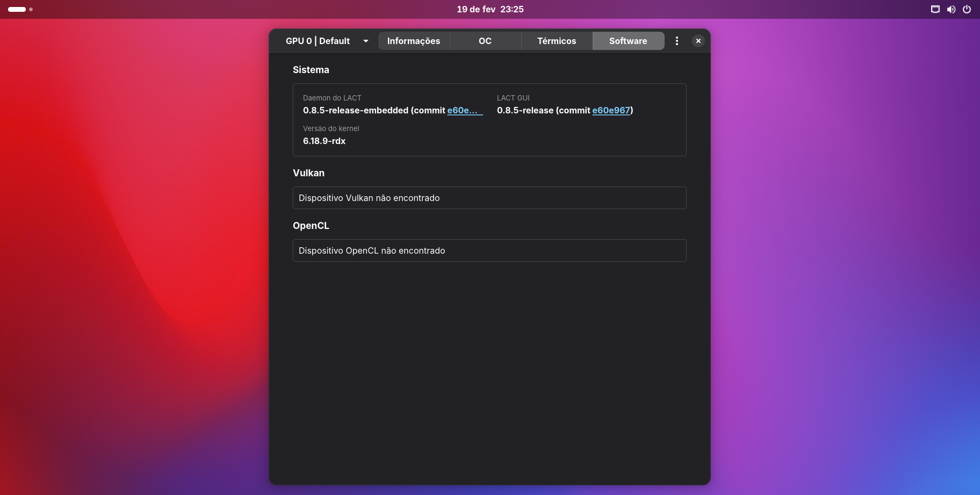
Task: Click the Sistema section heading
Action: coord(311,70)
